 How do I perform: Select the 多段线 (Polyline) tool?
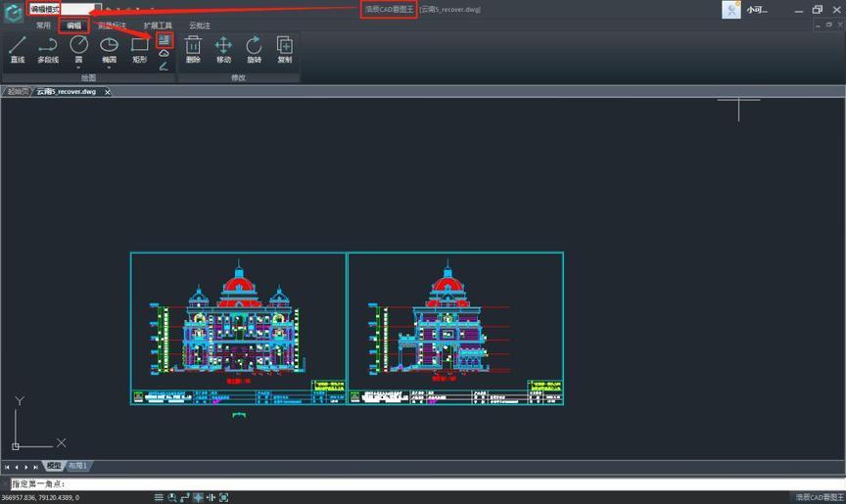point(47,47)
